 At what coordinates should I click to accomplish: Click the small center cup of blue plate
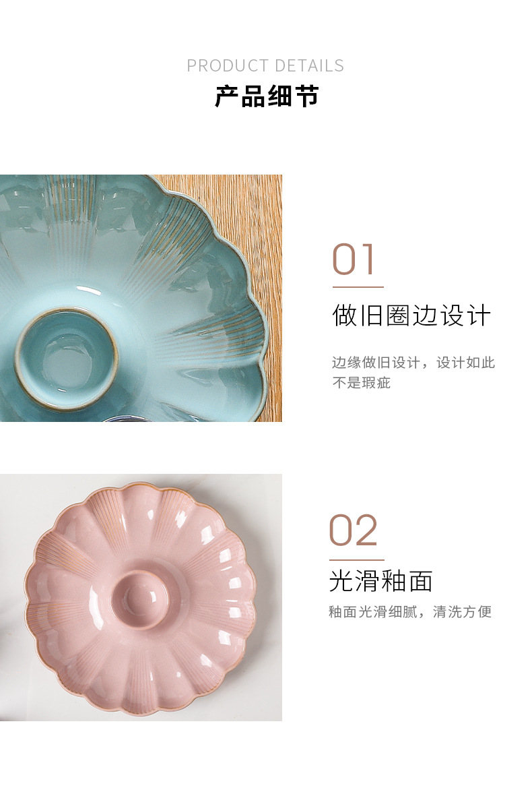(x=66, y=358)
